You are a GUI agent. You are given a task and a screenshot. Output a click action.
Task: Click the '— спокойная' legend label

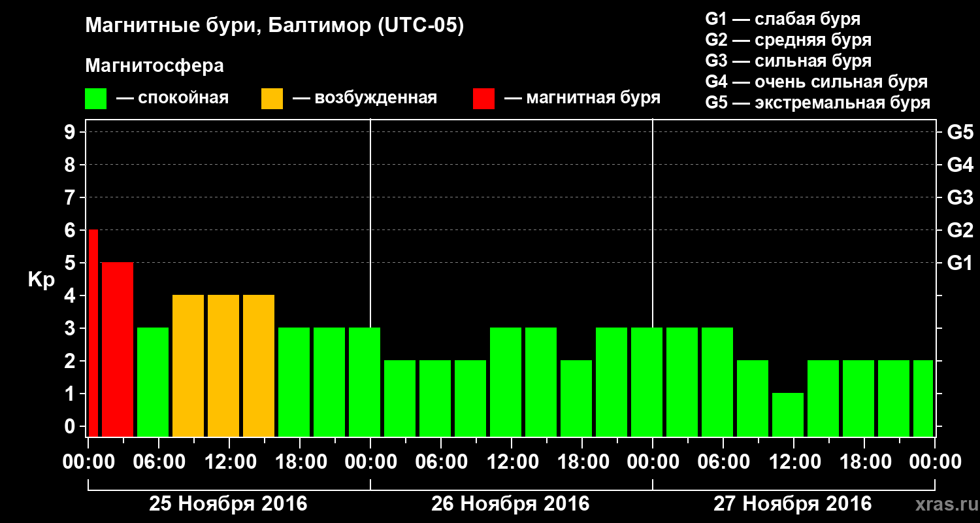pos(172,99)
